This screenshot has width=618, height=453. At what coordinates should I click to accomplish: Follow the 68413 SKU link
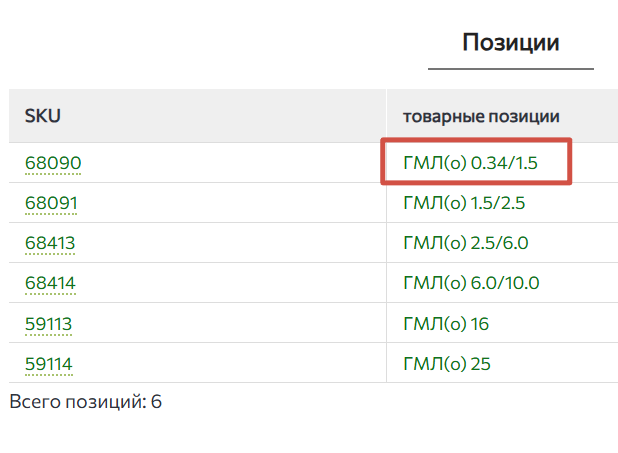pyautogui.click(x=50, y=243)
